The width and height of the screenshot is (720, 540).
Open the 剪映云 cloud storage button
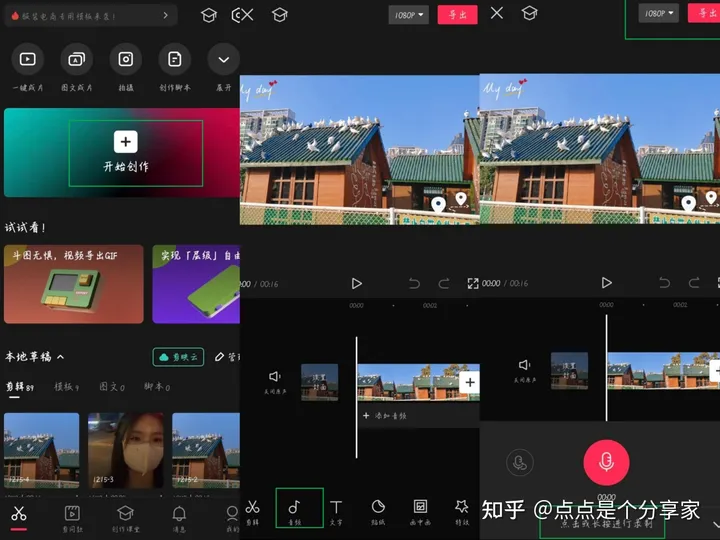[x=178, y=357]
